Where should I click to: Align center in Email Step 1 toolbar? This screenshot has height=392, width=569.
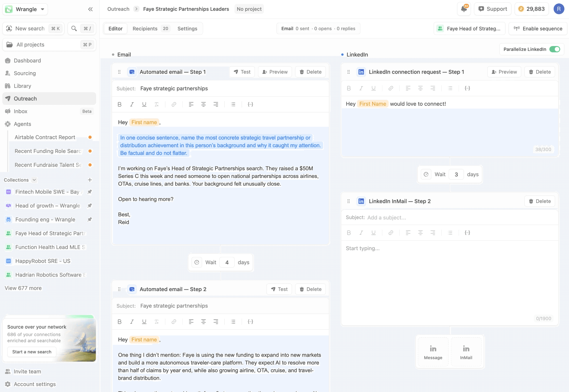click(203, 104)
